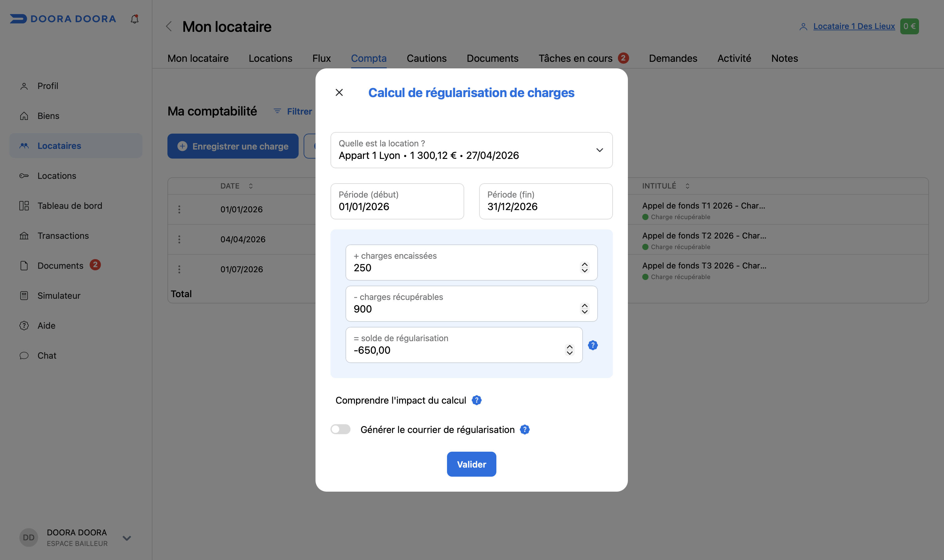Open row menu for 04/04/2026 entry

click(x=179, y=239)
